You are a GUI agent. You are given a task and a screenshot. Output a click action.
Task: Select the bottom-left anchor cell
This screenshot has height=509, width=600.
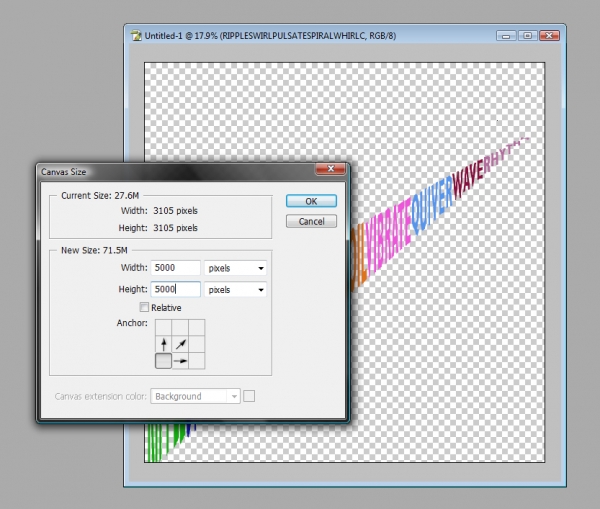click(x=163, y=361)
